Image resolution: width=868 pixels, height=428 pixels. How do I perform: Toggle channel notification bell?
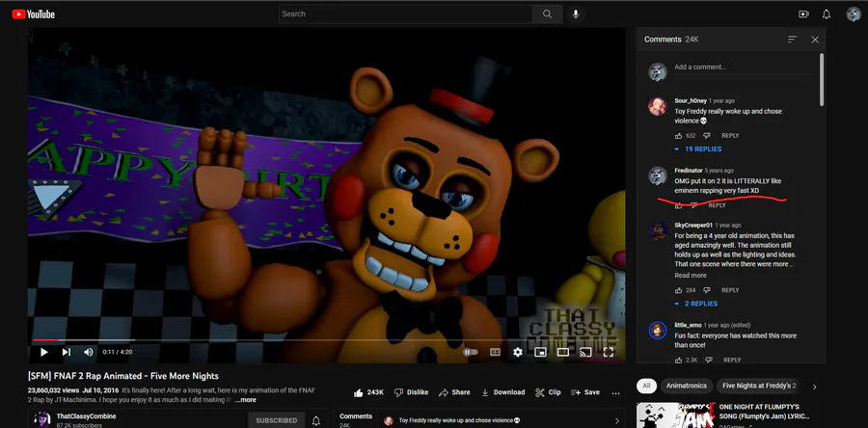316,421
